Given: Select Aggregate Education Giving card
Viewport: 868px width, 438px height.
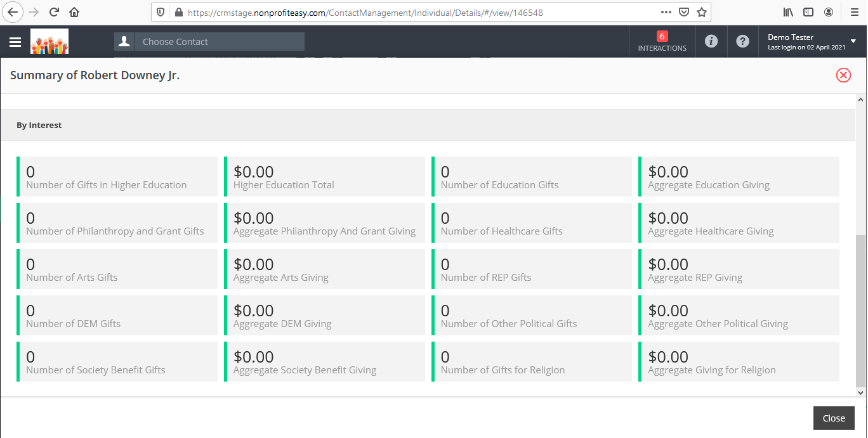Looking at the screenshot, I should tap(739, 177).
